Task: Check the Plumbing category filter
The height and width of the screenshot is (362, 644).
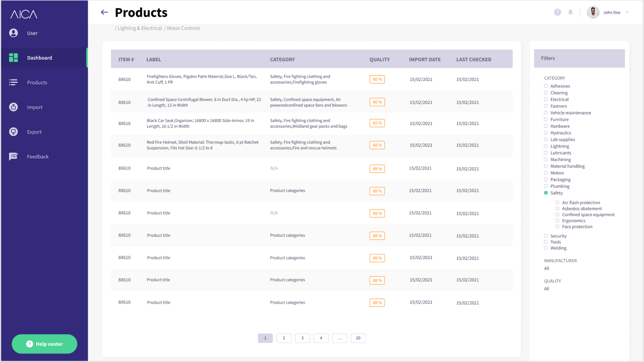Action: [x=546, y=186]
